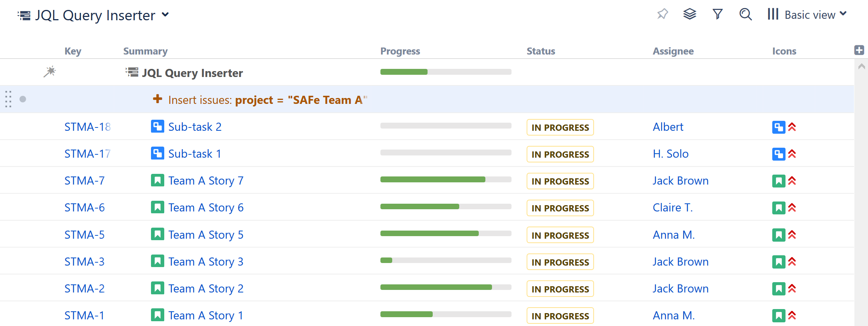Click assignee Claire T. link
The height and width of the screenshot is (326, 868).
672,208
